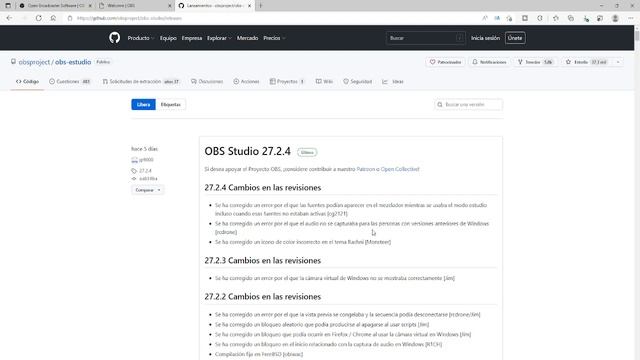This screenshot has height=360, width=640.
Task: Close the Lanzamientos GitHub tab
Action: (249, 6)
